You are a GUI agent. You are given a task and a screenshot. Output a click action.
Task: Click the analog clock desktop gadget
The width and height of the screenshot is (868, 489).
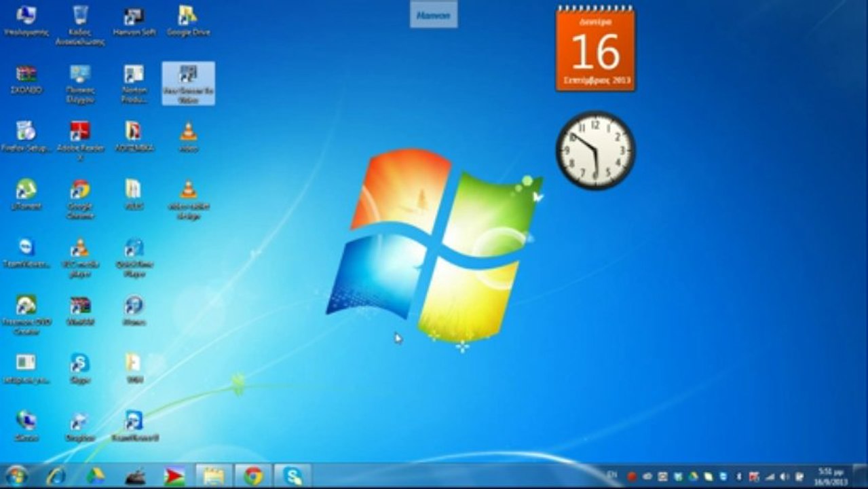[x=595, y=150]
